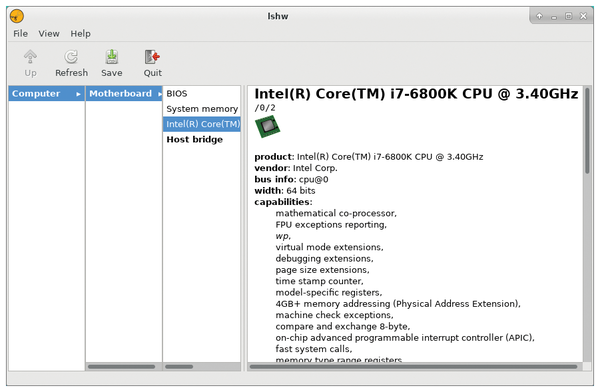Click the 'wp' capability text
The width and height of the screenshot is (600, 392).
283,236
